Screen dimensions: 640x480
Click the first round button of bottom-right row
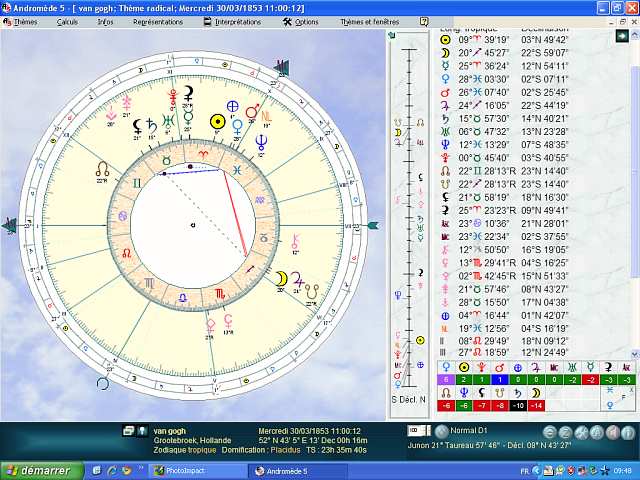550,432
